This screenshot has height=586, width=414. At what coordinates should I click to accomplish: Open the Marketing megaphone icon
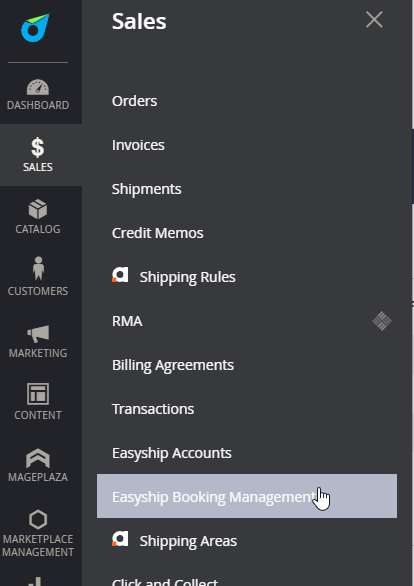pos(38,333)
